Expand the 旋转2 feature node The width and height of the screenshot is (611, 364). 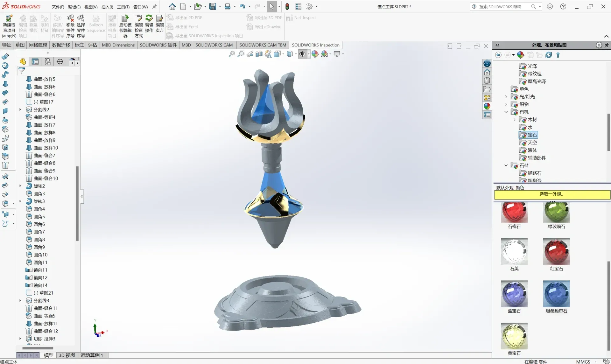point(20,186)
